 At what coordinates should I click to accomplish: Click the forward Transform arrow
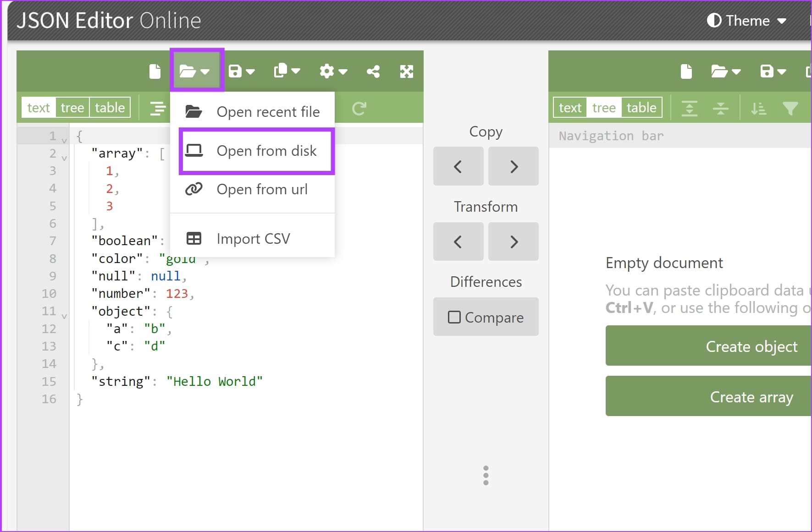[x=513, y=241]
